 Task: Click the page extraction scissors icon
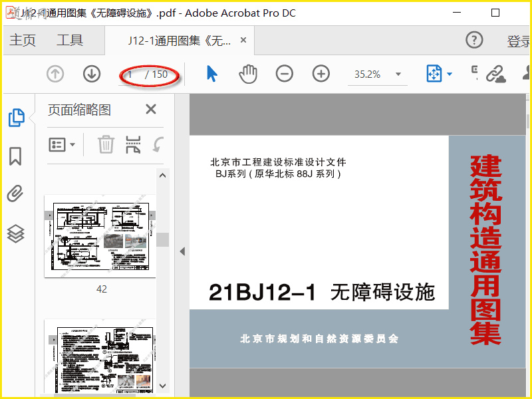[133, 144]
